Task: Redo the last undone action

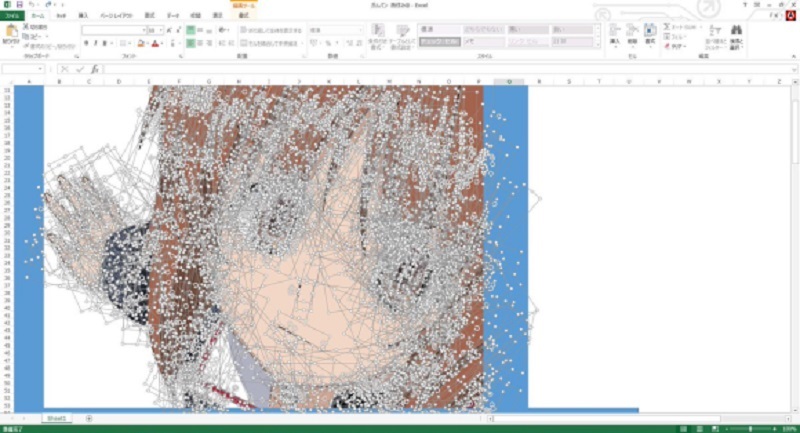Action: (48, 5)
